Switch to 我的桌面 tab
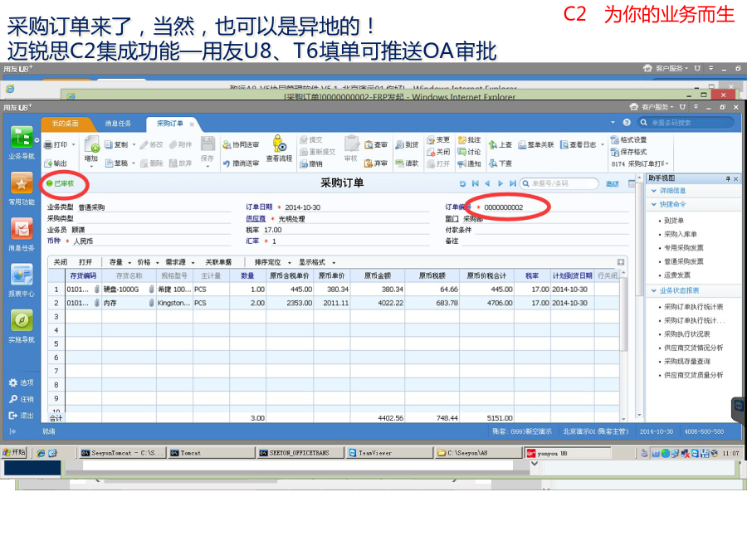This screenshot has width=747, height=560. click(x=66, y=124)
